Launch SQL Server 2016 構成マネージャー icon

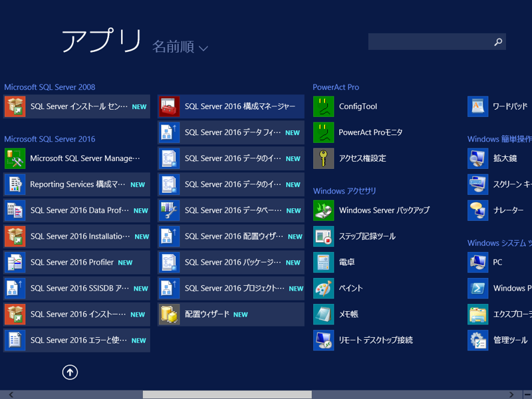pos(170,106)
